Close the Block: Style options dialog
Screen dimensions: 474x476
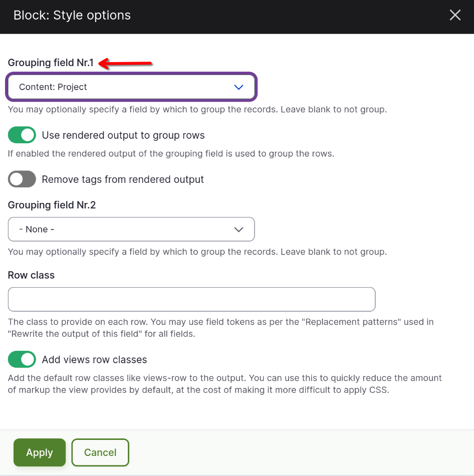(455, 15)
